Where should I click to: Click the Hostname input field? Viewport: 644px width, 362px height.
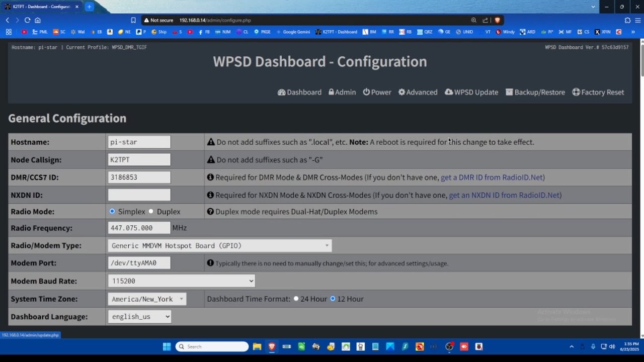[x=139, y=142]
